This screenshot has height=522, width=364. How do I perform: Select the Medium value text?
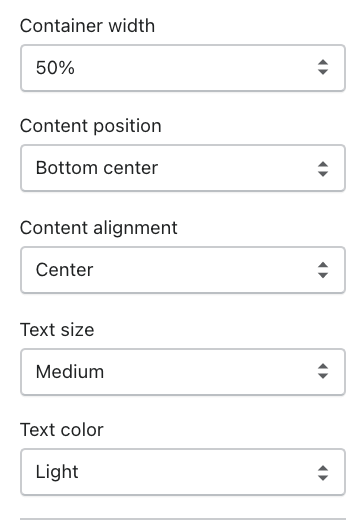[70, 372]
